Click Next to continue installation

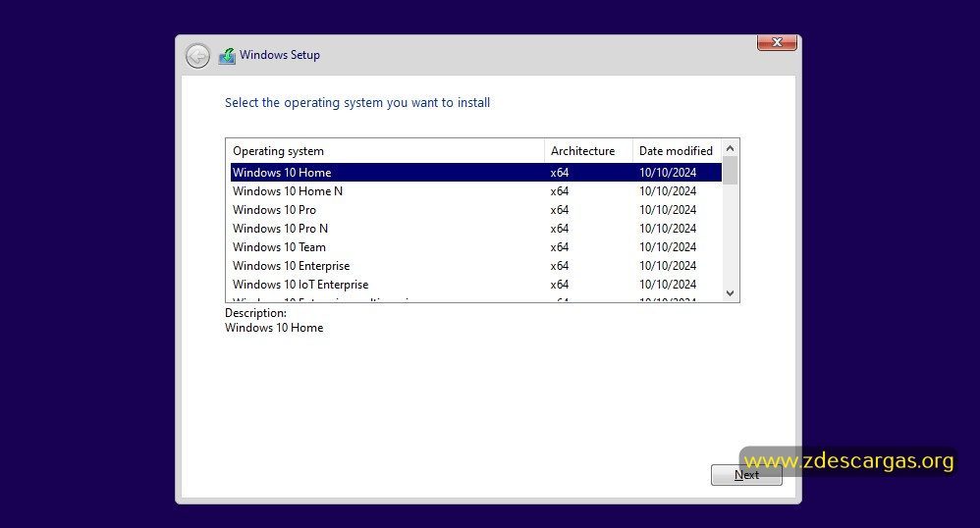point(746,475)
